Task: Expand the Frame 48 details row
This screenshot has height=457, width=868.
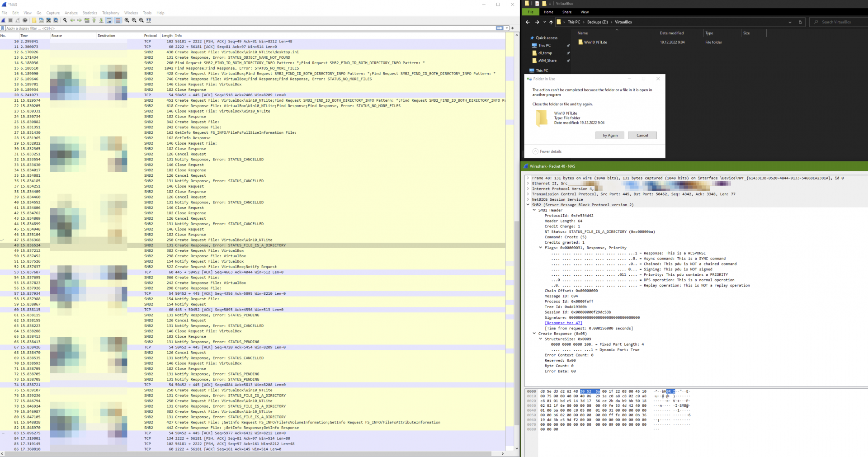Action: (x=528, y=178)
